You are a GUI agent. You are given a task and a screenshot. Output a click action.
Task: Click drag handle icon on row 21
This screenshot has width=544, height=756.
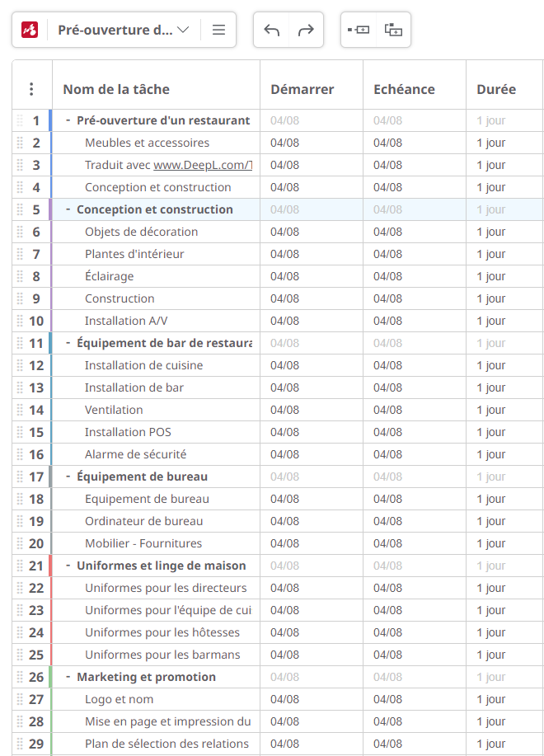pyautogui.click(x=20, y=566)
